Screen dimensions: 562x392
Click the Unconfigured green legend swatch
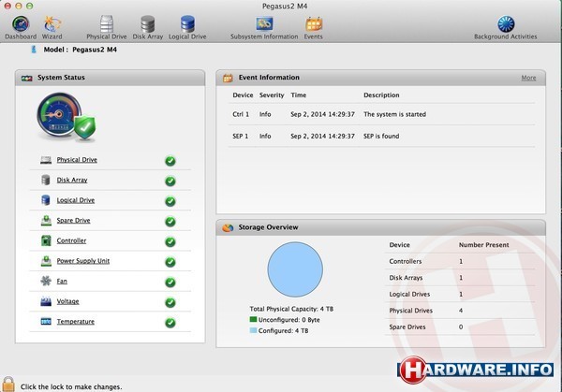pyautogui.click(x=253, y=319)
